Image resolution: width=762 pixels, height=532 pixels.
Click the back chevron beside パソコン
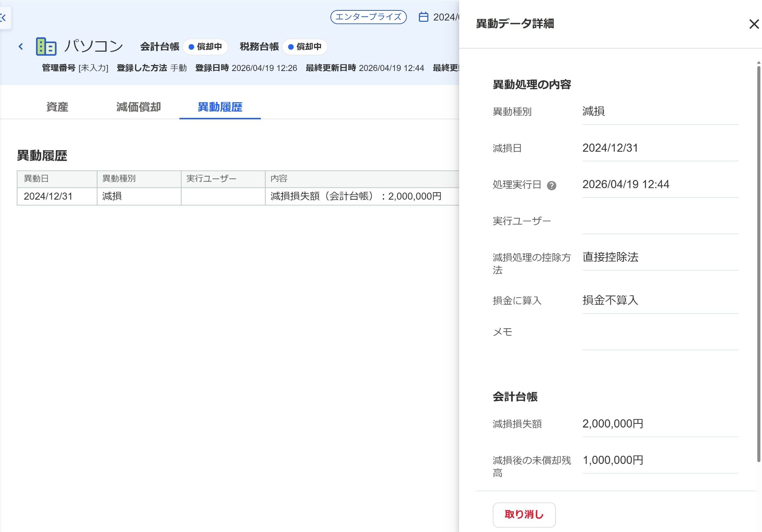[21, 46]
